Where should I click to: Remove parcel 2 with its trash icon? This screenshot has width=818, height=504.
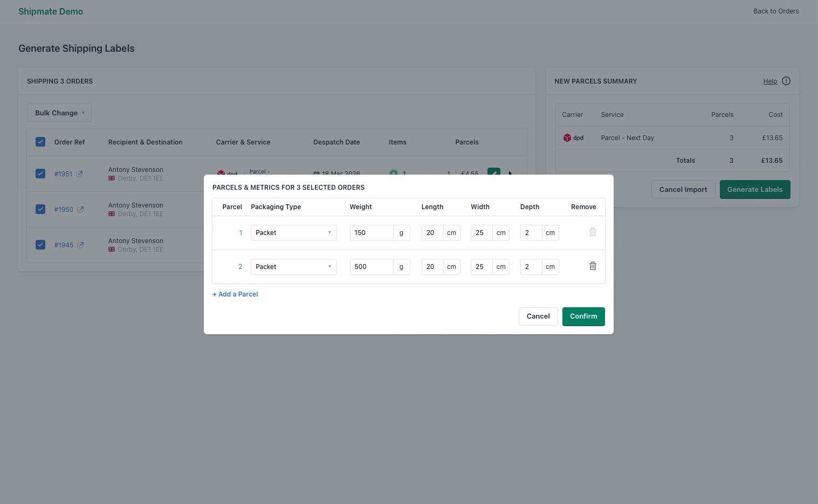593,266
